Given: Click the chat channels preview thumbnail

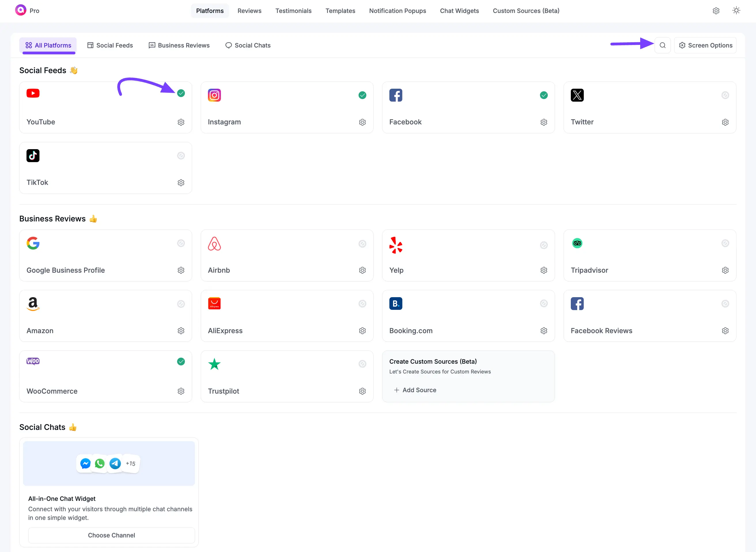Looking at the screenshot, I should click(109, 463).
